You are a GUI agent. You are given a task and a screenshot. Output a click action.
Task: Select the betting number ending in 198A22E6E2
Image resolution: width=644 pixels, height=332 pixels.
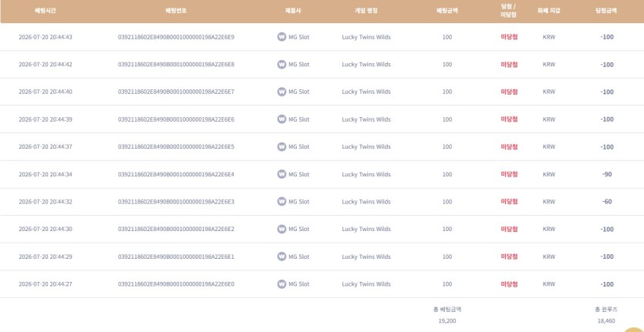[176, 229]
